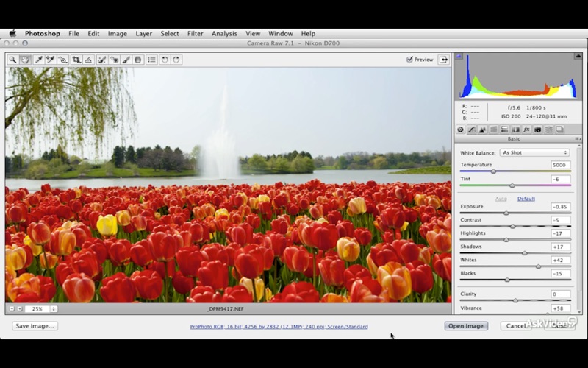The width and height of the screenshot is (588, 368).
Task: Zoom out with the minus button
Action: pyautogui.click(x=12, y=309)
